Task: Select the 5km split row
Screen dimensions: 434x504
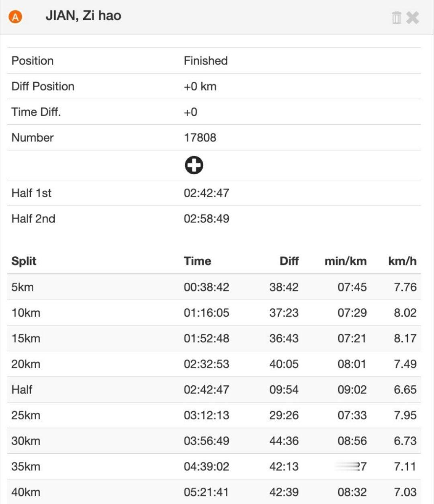Action: 214,287
